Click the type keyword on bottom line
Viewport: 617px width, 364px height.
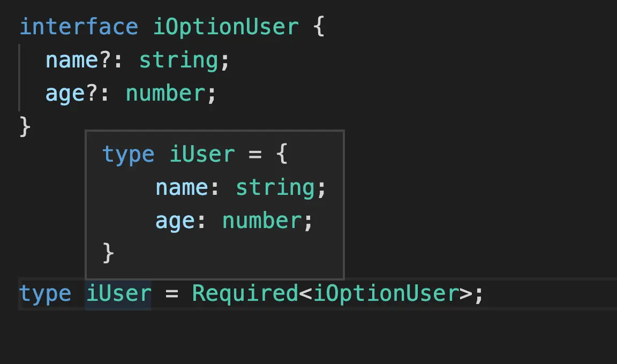pos(45,294)
